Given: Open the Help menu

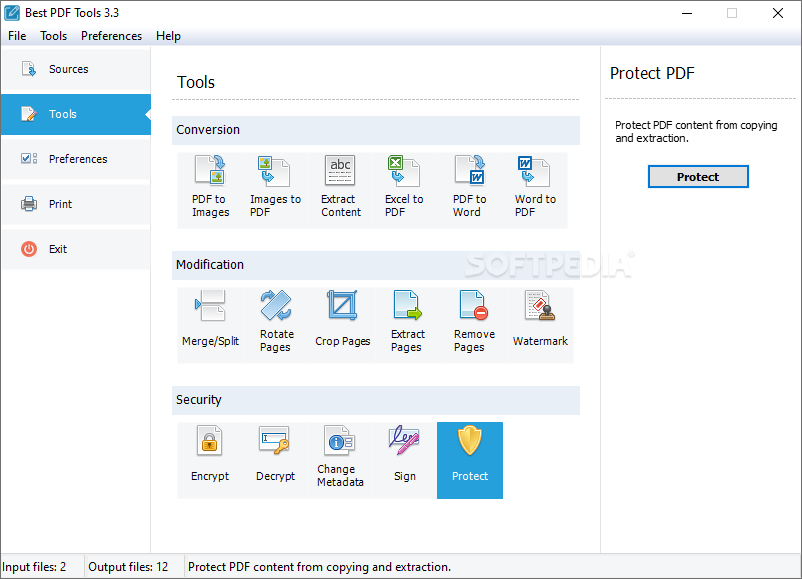Looking at the screenshot, I should pyautogui.click(x=168, y=36).
